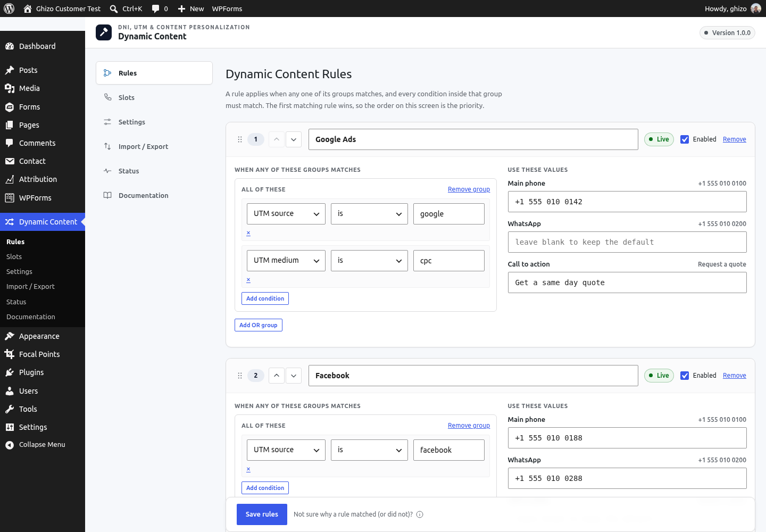The width and height of the screenshot is (766, 532).
Task: Open the Status tab in plugin navigation
Action: coord(154,171)
